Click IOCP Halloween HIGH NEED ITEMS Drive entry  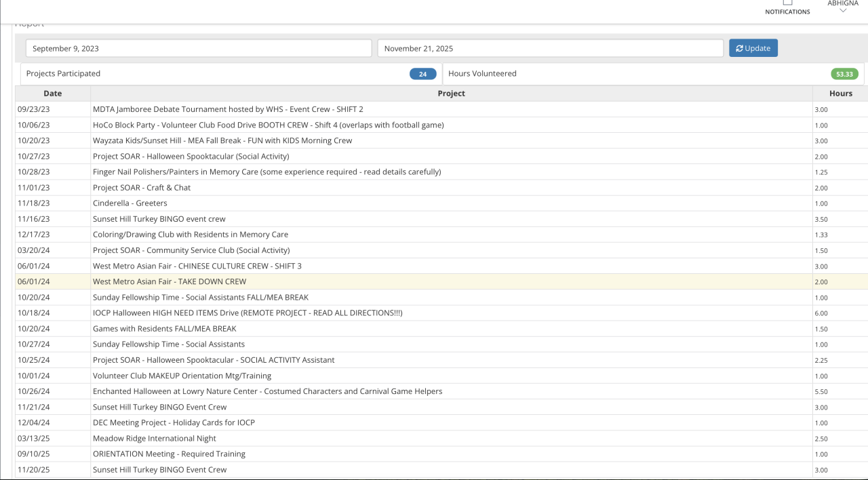click(x=248, y=313)
